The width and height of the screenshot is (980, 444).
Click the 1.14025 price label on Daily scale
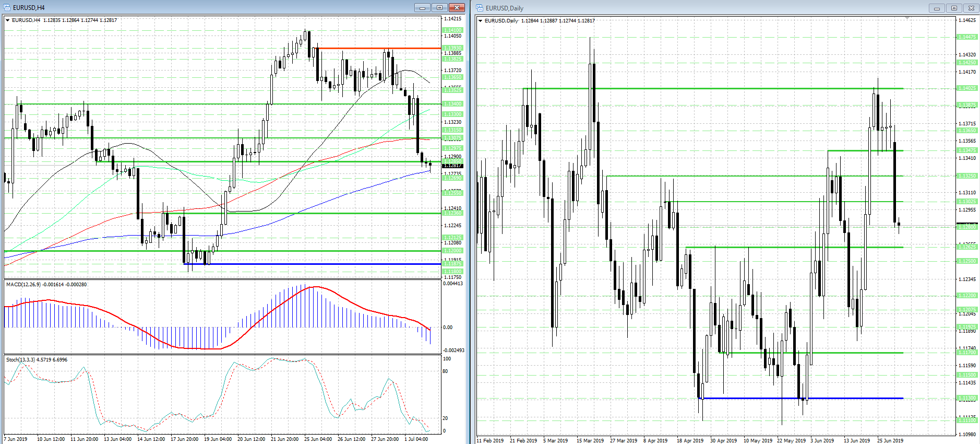click(967, 88)
